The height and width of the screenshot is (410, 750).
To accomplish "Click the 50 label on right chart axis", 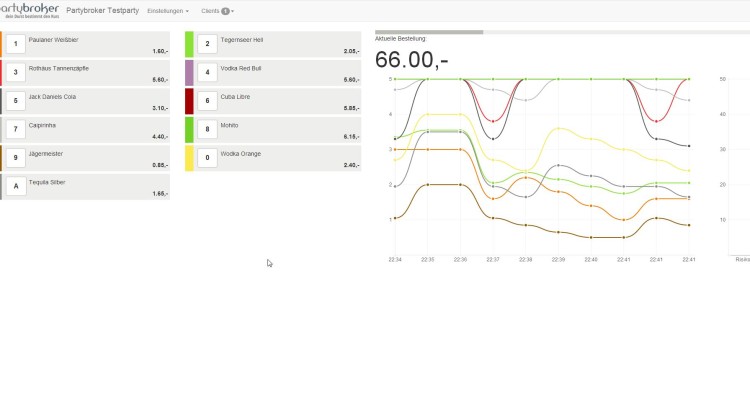I will click(723, 79).
